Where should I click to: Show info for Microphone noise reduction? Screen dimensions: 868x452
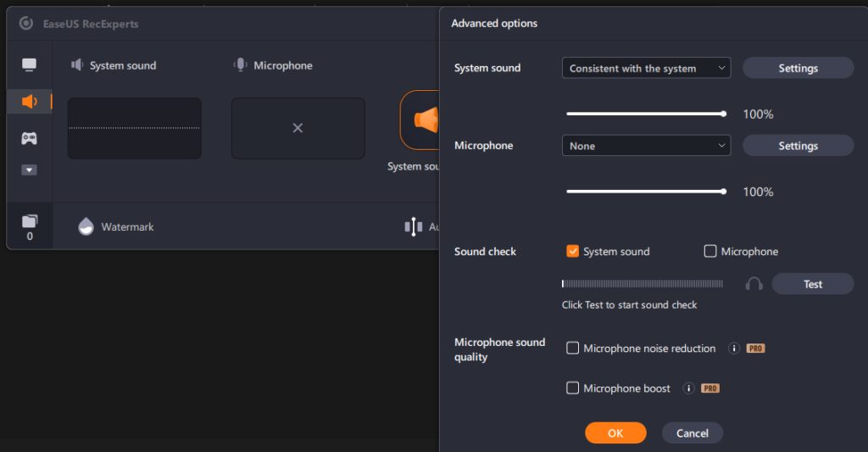(x=734, y=349)
